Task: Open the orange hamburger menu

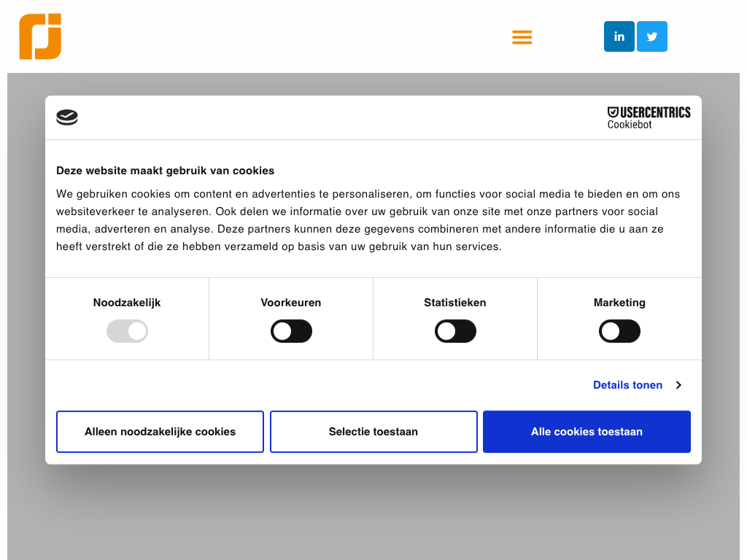Action: point(522,37)
